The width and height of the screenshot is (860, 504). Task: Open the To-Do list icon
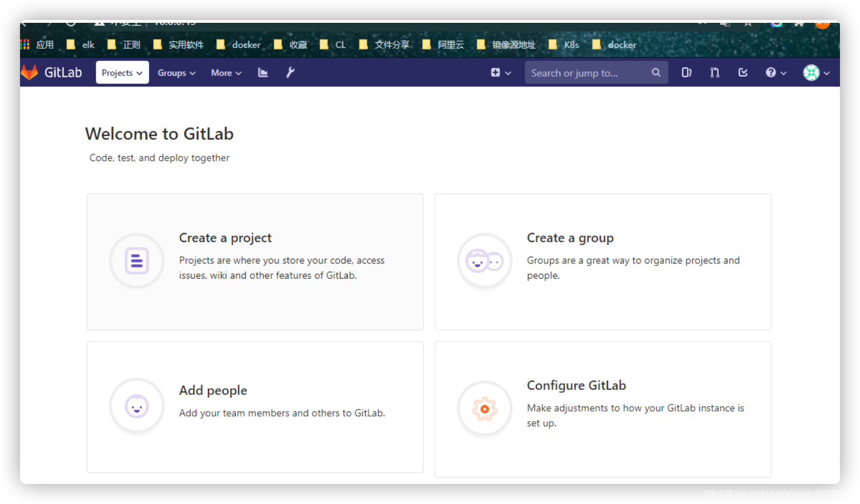click(x=743, y=72)
